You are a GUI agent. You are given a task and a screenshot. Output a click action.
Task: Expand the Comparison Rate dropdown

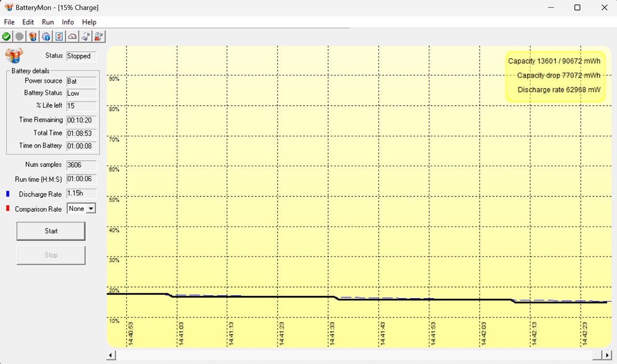pyautogui.click(x=91, y=209)
